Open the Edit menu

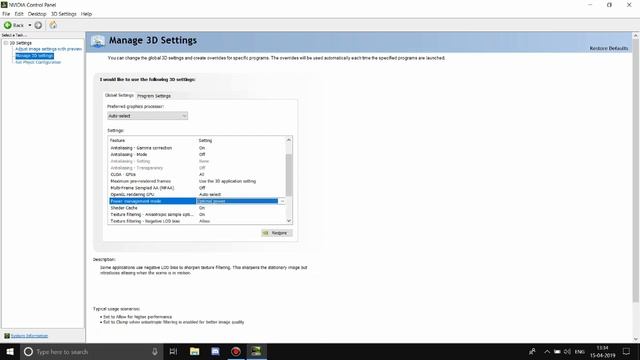click(19, 14)
